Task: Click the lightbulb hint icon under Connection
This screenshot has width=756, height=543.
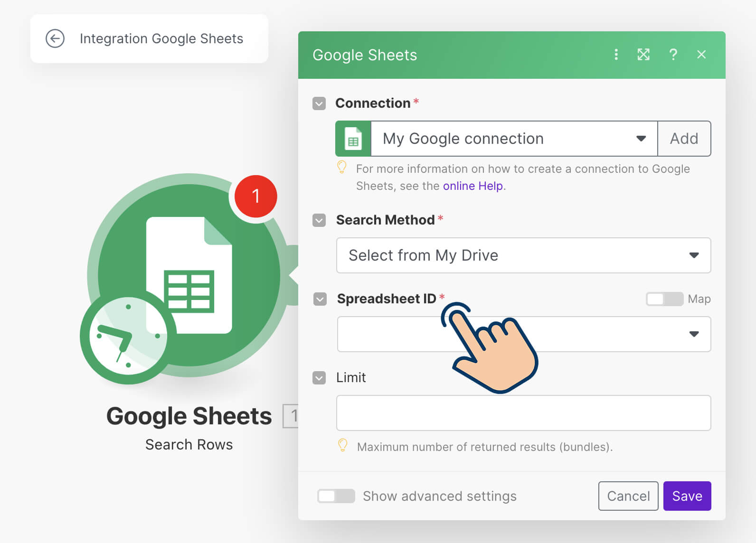Action: pos(342,167)
